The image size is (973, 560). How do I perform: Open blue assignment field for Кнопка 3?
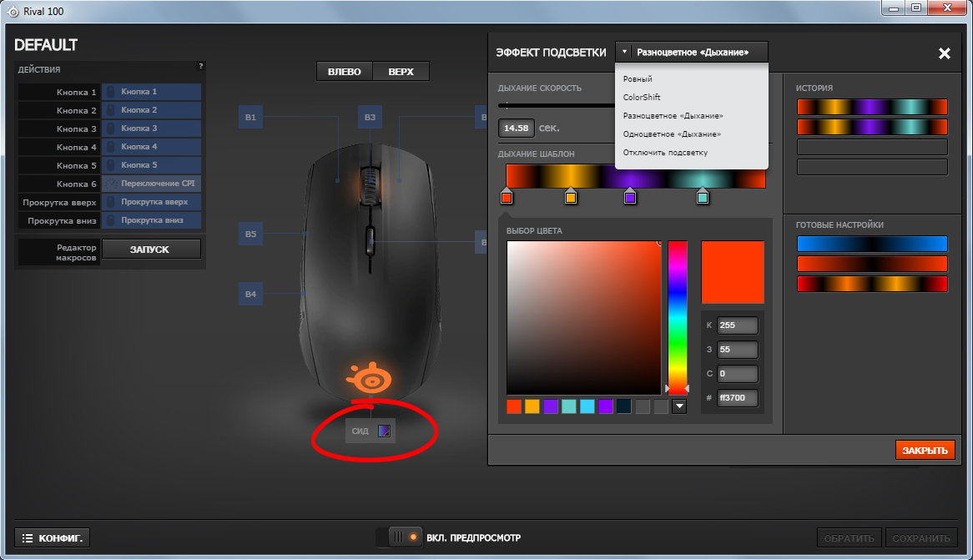151,129
